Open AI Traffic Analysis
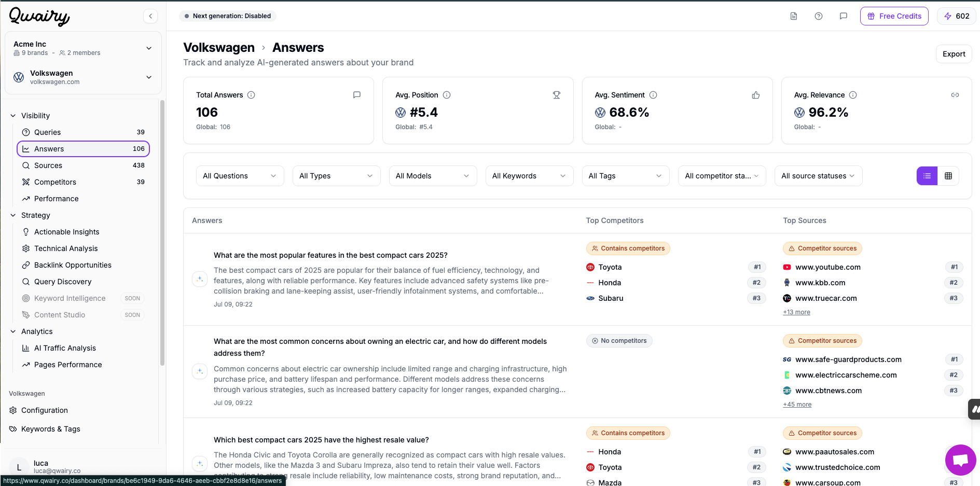 point(84,348)
